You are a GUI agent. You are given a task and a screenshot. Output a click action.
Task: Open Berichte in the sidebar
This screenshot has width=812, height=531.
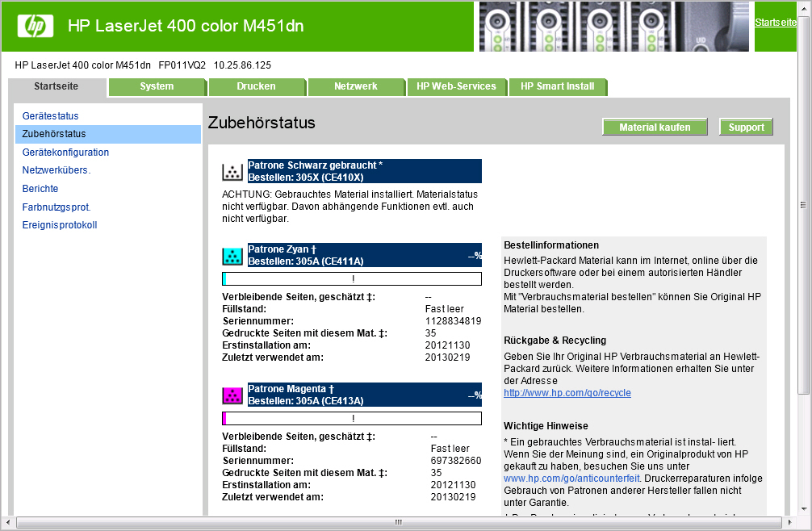click(40, 188)
